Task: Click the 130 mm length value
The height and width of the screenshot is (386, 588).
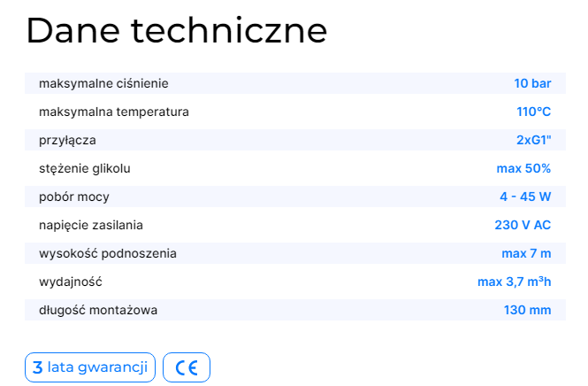Action: [527, 310]
